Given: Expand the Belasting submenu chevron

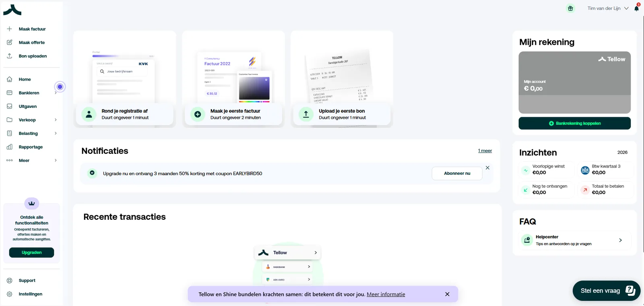Looking at the screenshot, I should [56, 133].
